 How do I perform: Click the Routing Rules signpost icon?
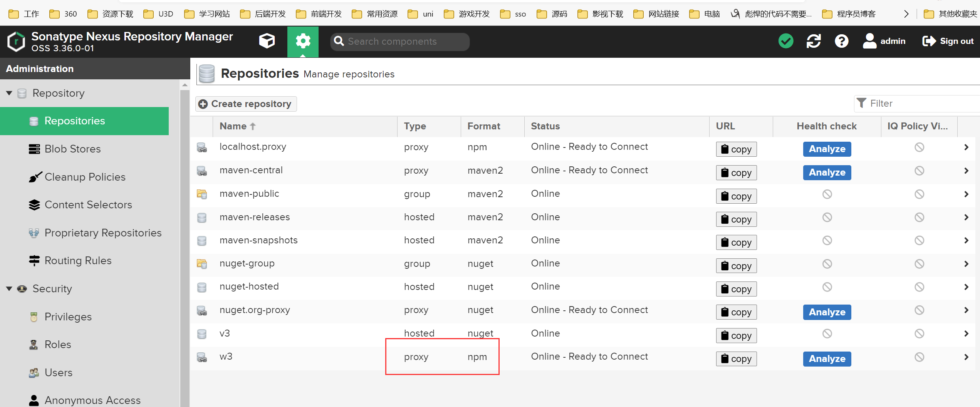coord(34,261)
